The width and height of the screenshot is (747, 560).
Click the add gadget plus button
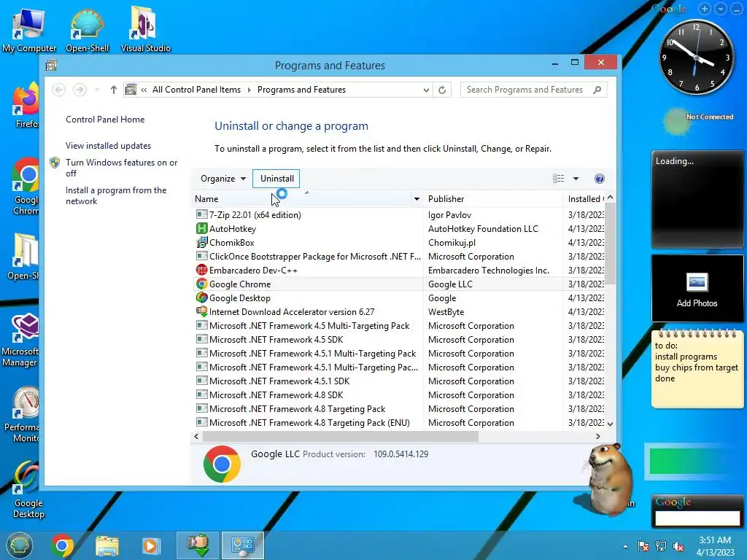coord(705,9)
